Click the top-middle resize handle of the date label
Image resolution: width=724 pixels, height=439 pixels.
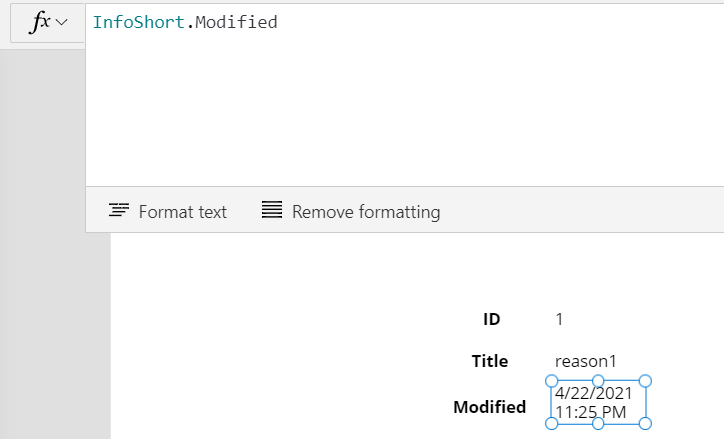pos(598,381)
